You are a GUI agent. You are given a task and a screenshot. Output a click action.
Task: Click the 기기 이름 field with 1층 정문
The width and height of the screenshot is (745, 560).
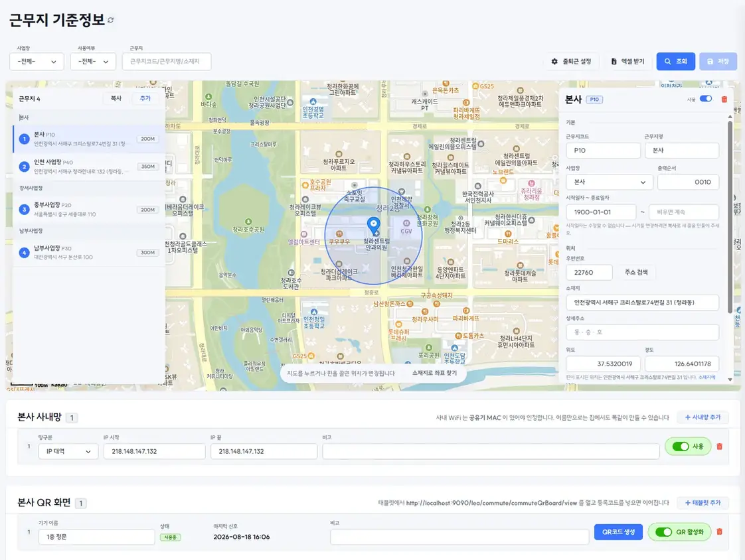(x=96, y=537)
